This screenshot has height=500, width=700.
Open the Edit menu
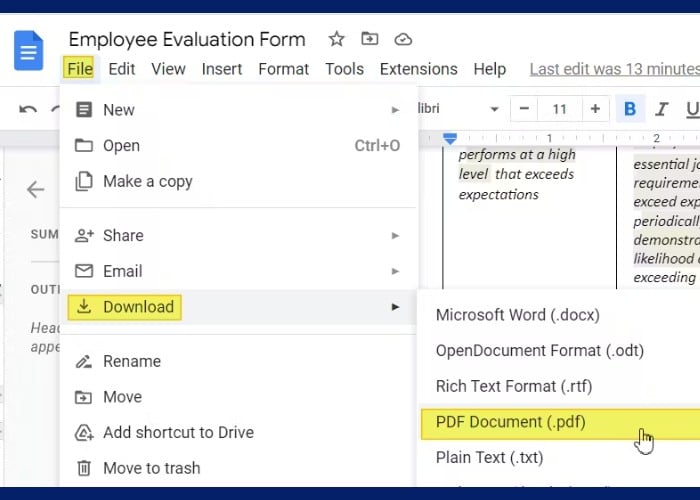(x=121, y=69)
